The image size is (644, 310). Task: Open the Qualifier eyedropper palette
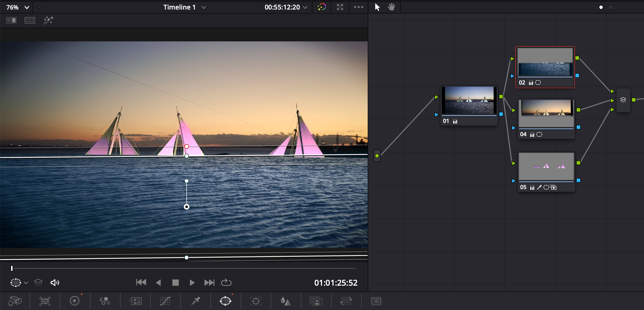pyautogui.click(x=195, y=301)
